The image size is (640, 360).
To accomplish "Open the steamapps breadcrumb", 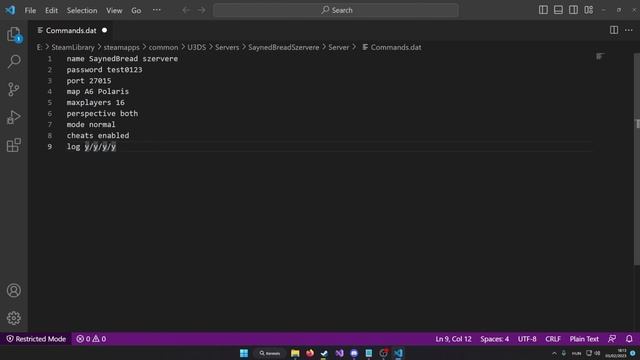I will coord(121,47).
